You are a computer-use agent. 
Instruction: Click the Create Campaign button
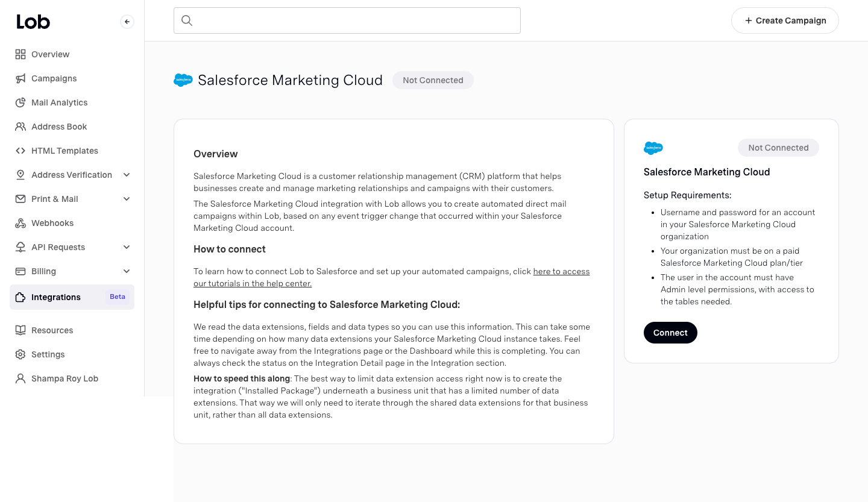point(785,20)
